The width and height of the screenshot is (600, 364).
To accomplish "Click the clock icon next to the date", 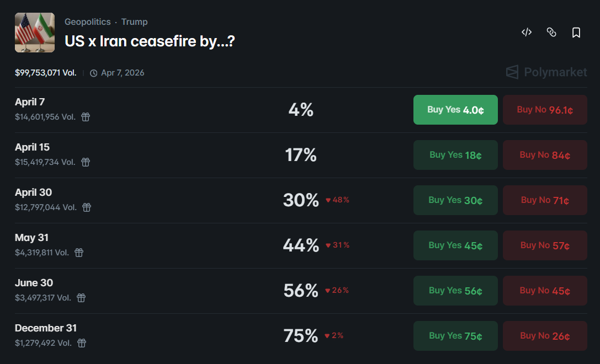I will (x=94, y=72).
